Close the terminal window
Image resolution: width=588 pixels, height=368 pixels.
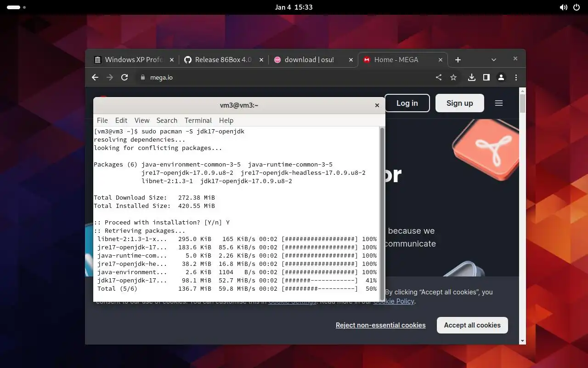[x=377, y=105]
